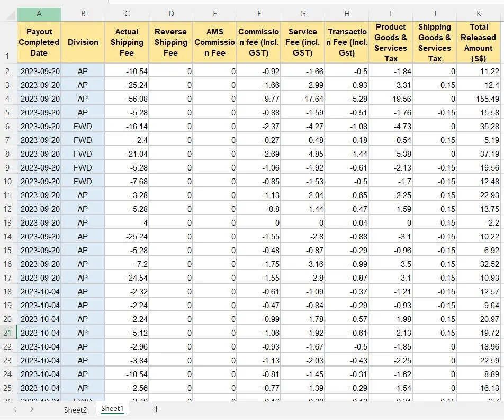Click date cell 2023-10-04 in row 18
The width and height of the screenshot is (504, 420).
click(39, 292)
